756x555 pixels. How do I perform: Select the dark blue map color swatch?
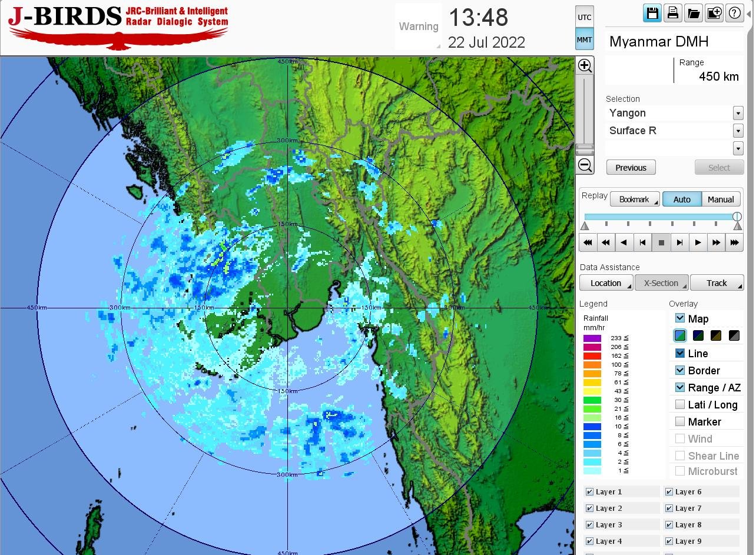pos(698,335)
